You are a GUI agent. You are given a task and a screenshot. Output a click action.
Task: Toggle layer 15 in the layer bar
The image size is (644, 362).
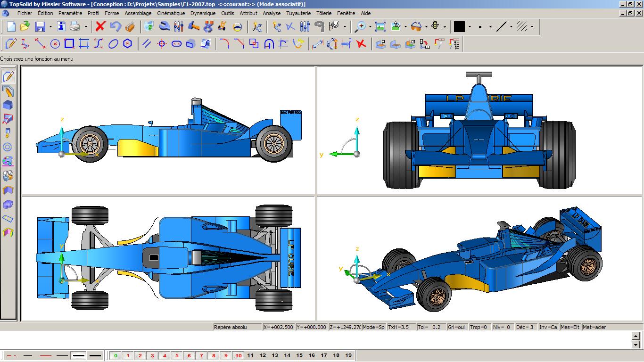point(299,355)
